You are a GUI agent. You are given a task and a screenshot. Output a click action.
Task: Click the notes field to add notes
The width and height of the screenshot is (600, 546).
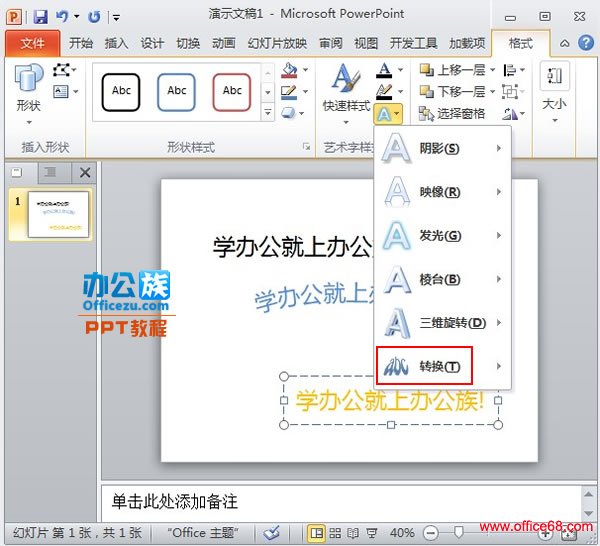[x=341, y=502]
